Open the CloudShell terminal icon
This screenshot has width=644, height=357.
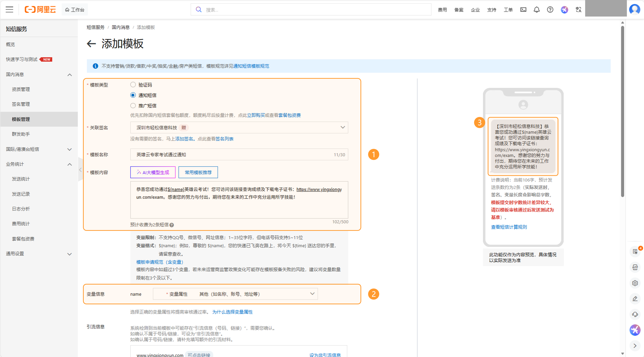pos(523,10)
